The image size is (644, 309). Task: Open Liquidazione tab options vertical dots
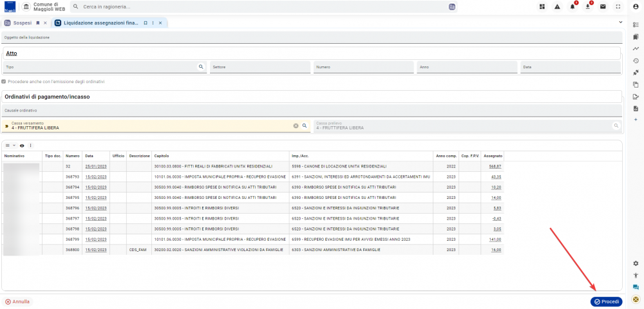pos(153,23)
